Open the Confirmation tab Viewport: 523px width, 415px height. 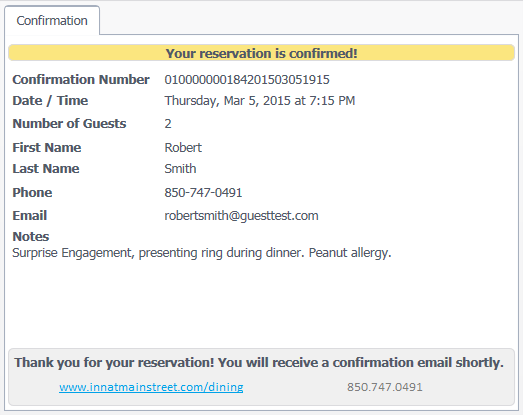coord(52,21)
